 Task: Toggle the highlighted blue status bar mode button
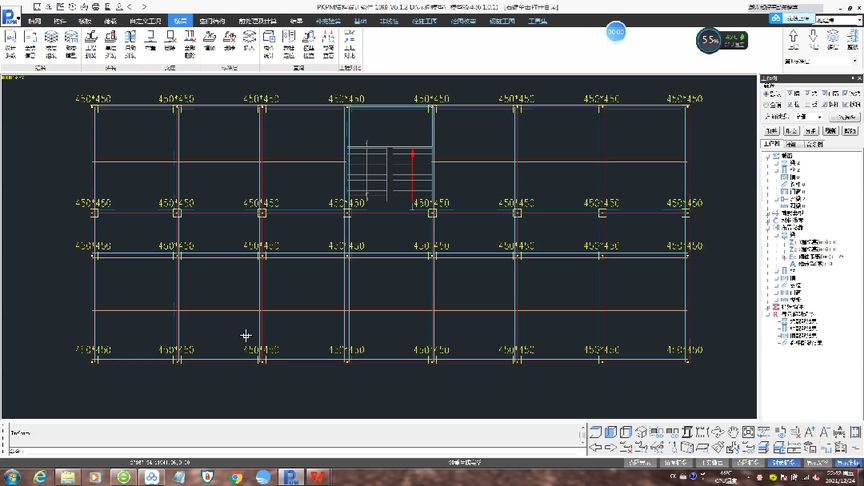point(784,463)
